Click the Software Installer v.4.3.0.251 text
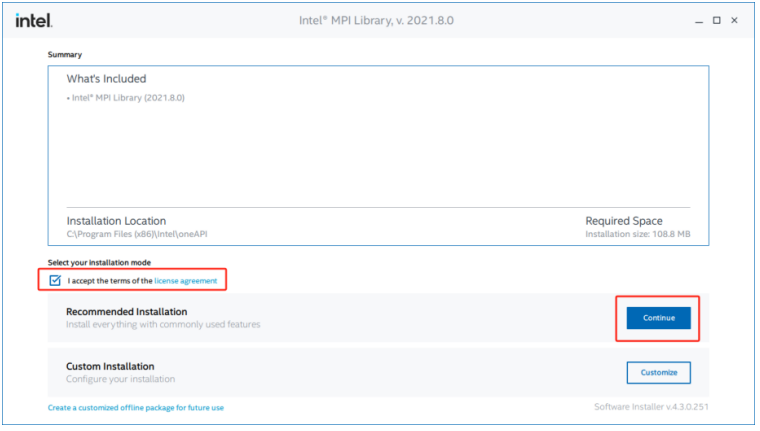This screenshot has height=431, width=760. (651, 407)
